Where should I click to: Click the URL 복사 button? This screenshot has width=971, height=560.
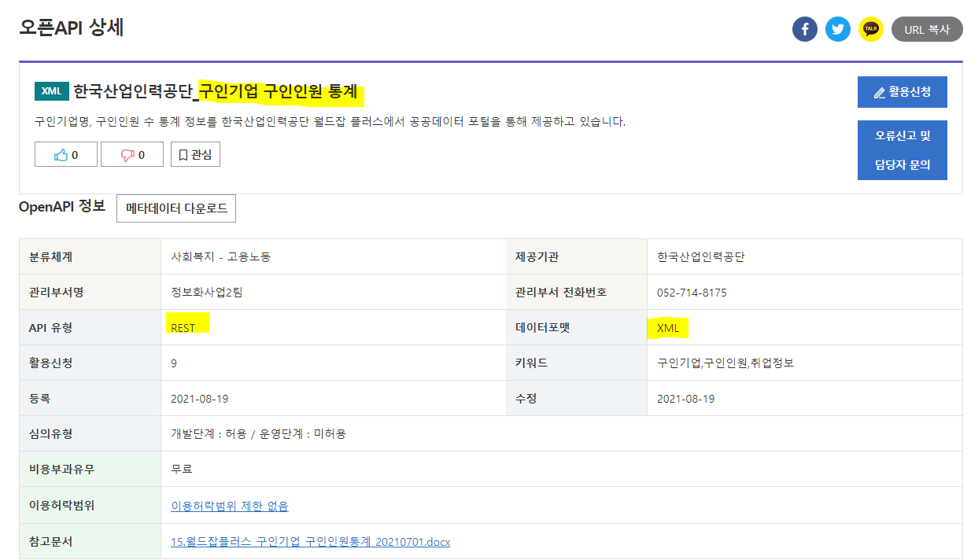[927, 30]
